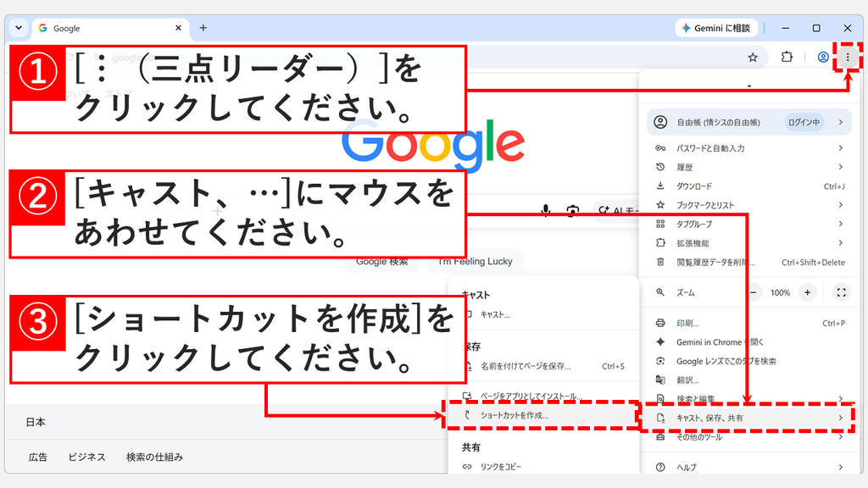The image size is (868, 488).
Task: Open the tab search dropdown arrow
Action: point(19,28)
